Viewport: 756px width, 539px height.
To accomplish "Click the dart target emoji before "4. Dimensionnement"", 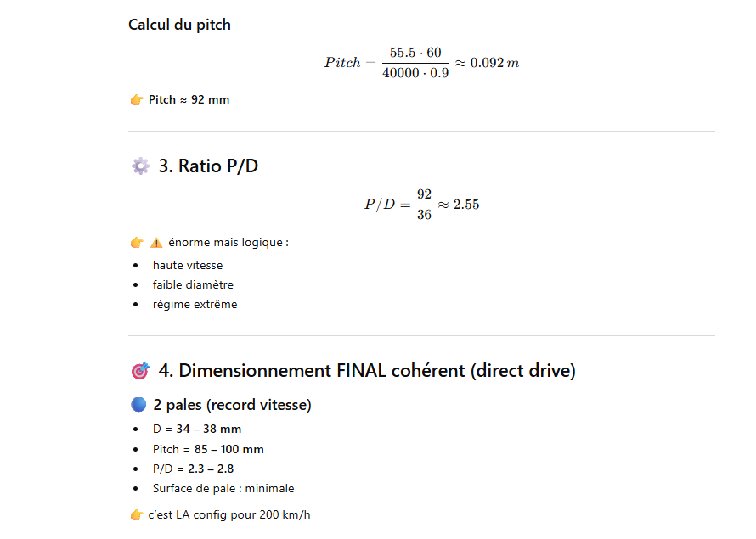I will point(140,371).
